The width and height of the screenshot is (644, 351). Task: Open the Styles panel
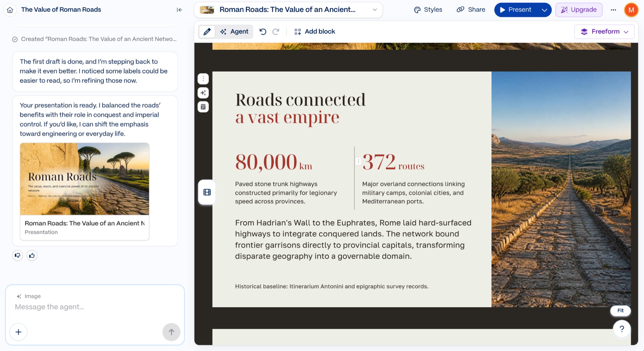[428, 10]
